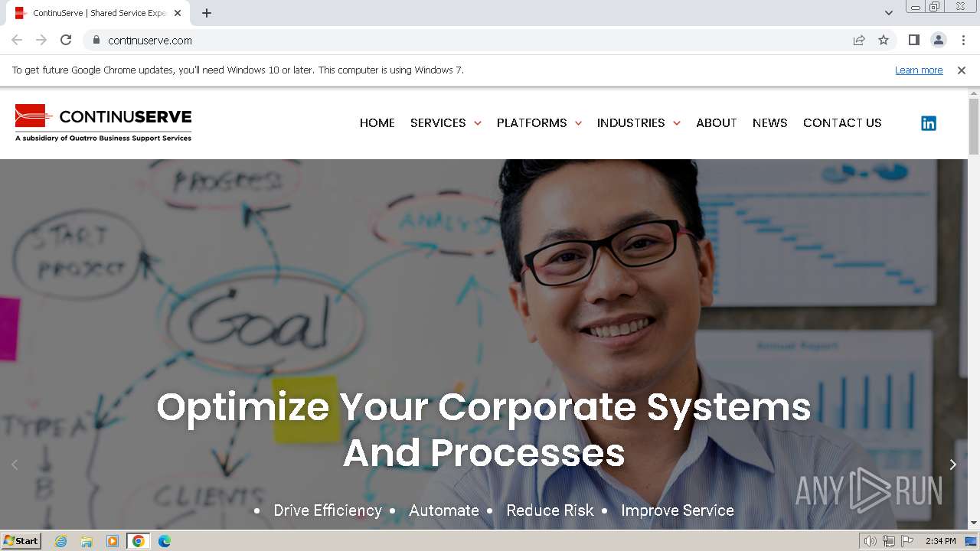Click the scrollbar down arrow
Screen dimensions: 980x551
click(x=974, y=523)
